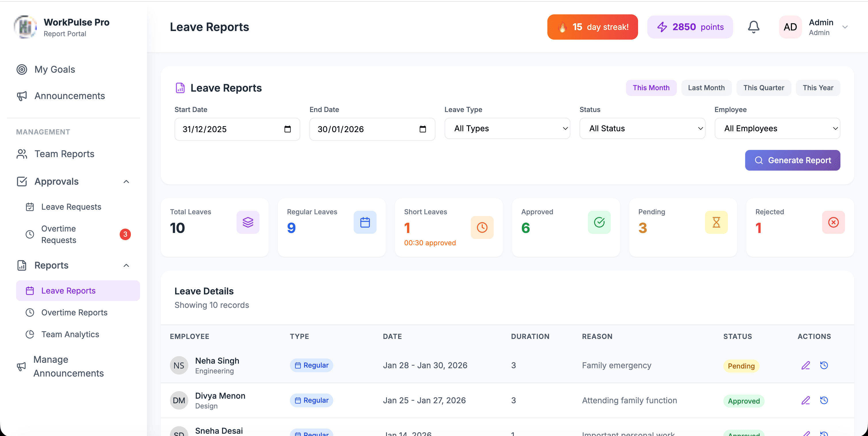Image resolution: width=868 pixels, height=436 pixels.
Task: Click edit pencil icon for Neha Singh
Action: tap(805, 365)
